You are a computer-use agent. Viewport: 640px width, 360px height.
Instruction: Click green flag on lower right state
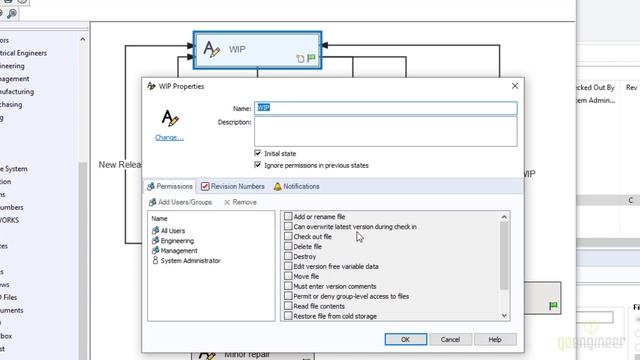[x=553, y=306]
